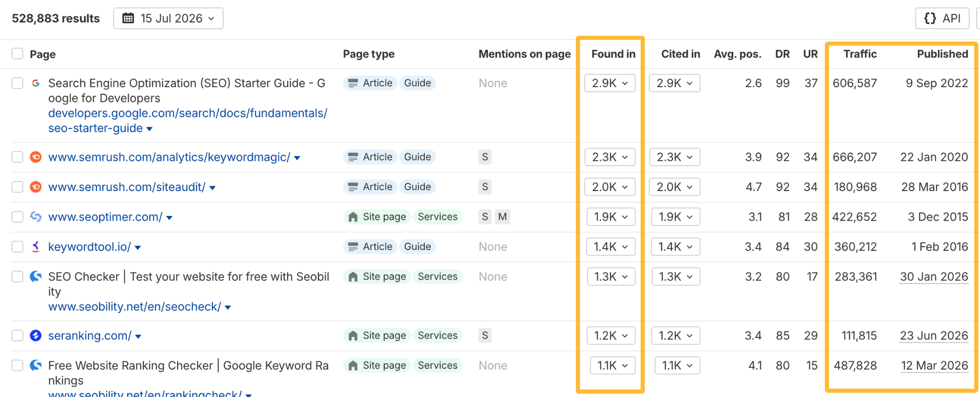
Task: Click the S mention badge in the keywordmagic row
Action: [x=485, y=157]
